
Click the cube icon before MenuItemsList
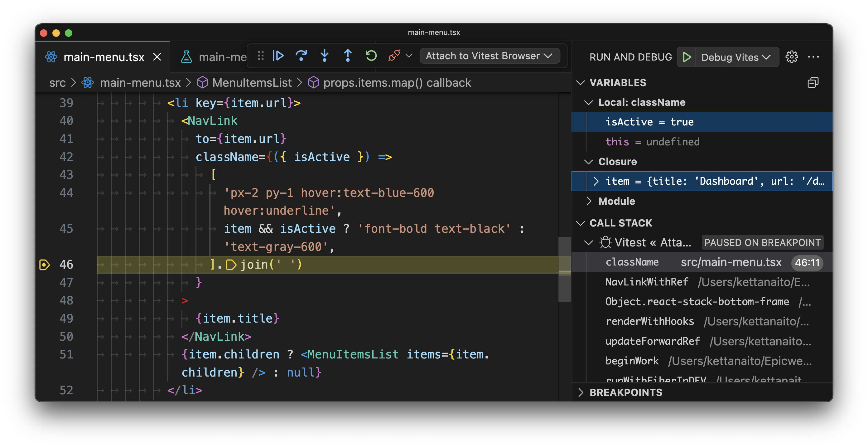202,83
